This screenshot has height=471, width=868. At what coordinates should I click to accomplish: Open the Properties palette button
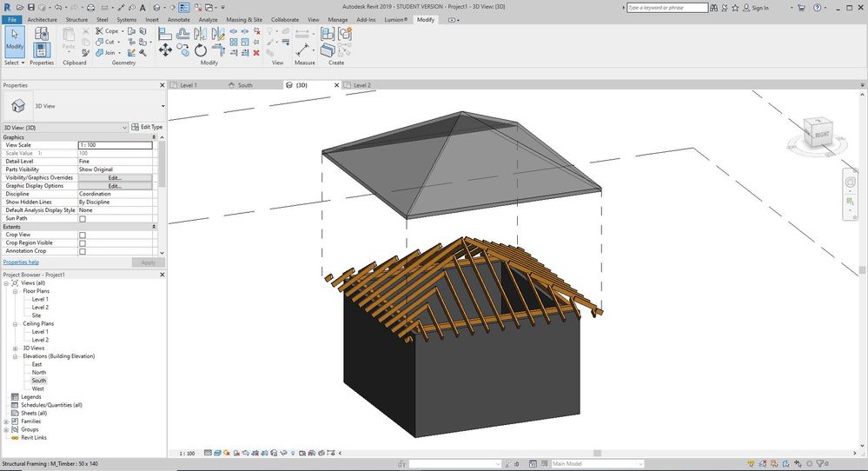[x=42, y=50]
